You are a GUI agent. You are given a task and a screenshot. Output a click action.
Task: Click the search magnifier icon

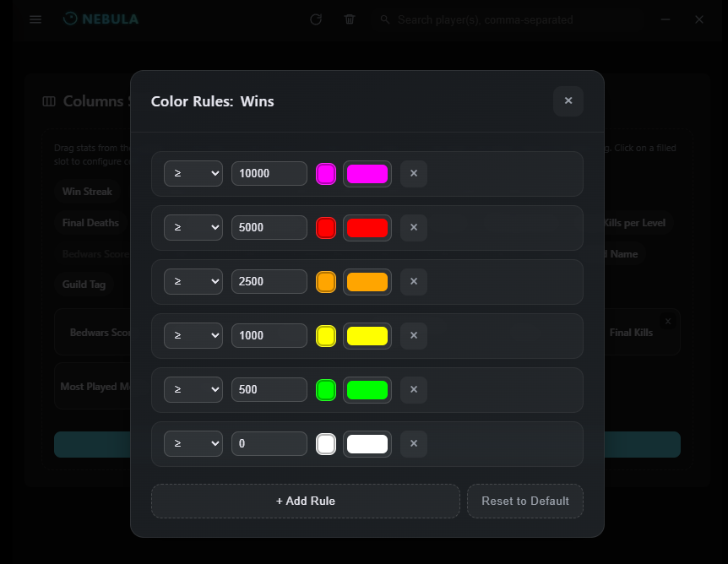coord(384,19)
